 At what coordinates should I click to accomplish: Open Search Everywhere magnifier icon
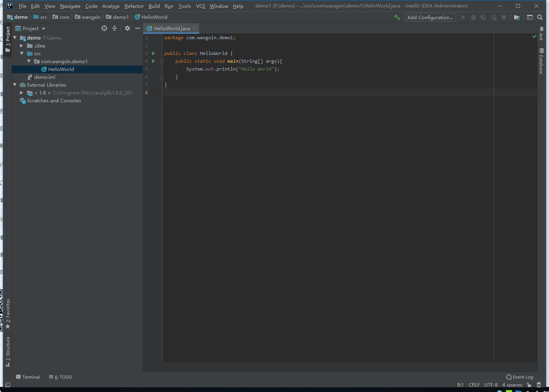[540, 17]
